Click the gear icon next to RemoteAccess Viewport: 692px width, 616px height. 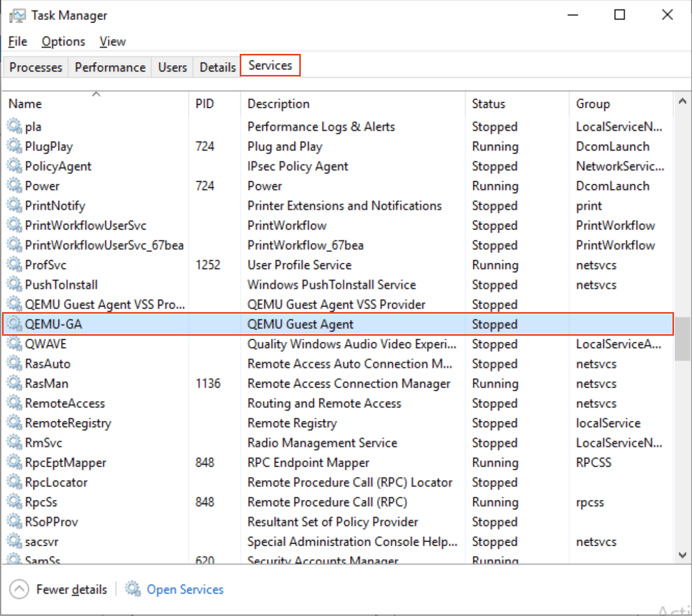coord(14,402)
